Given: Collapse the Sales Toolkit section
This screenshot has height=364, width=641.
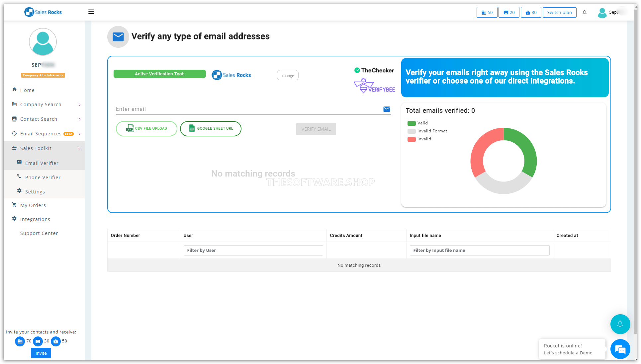Looking at the screenshot, I should pos(36,148).
